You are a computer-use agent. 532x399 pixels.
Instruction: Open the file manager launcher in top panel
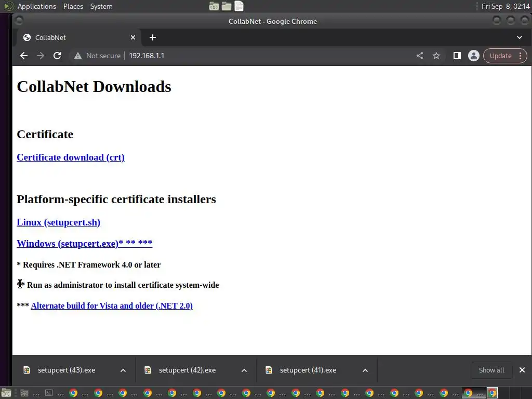pyautogui.click(x=227, y=6)
